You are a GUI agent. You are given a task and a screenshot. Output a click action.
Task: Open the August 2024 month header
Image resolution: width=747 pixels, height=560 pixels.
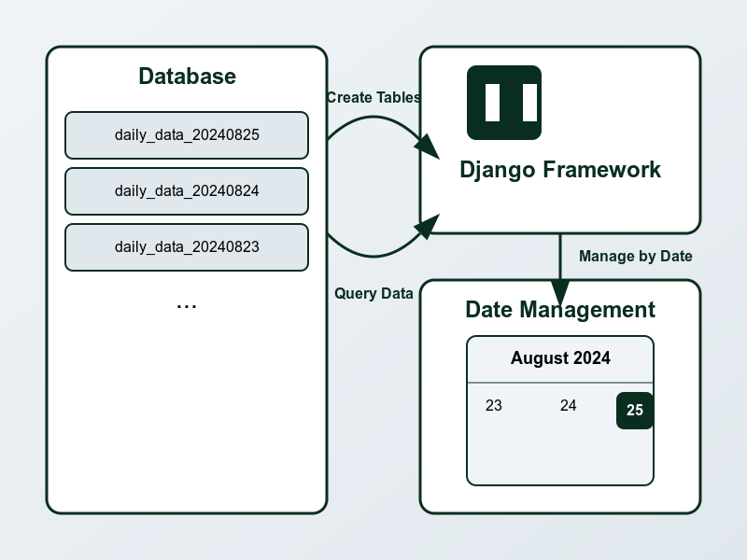560,358
